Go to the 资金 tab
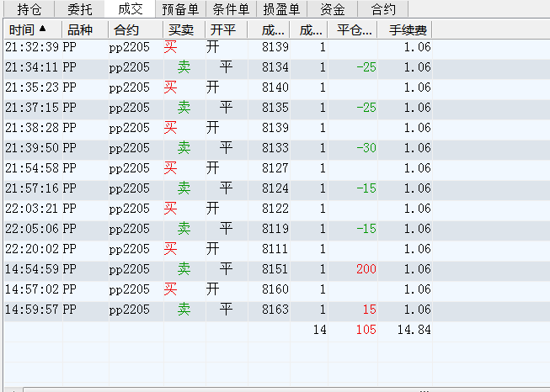The image size is (550, 392). click(333, 10)
